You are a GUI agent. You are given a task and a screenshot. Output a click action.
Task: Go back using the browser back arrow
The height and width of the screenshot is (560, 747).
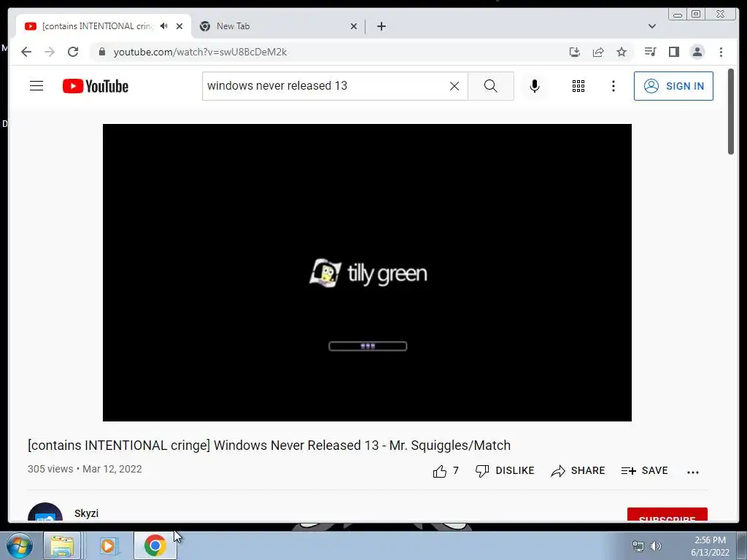pyautogui.click(x=26, y=52)
